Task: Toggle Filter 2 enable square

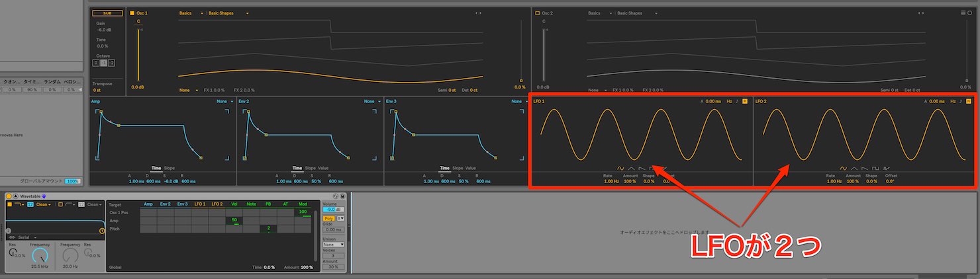Action: [x=59, y=204]
